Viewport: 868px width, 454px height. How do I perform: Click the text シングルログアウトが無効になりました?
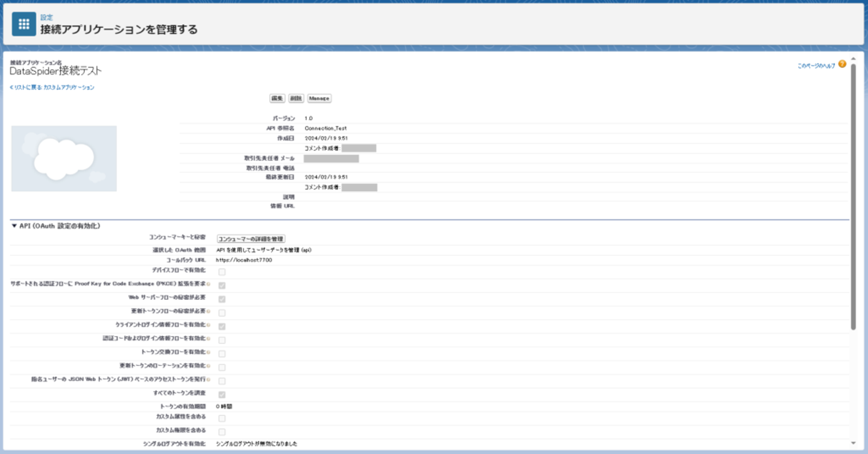click(x=257, y=444)
